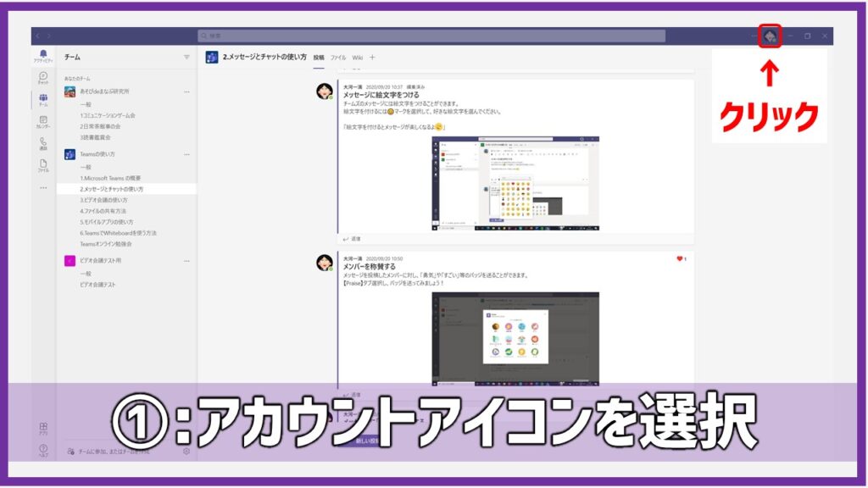Click the Help question mark icon

tap(43, 449)
